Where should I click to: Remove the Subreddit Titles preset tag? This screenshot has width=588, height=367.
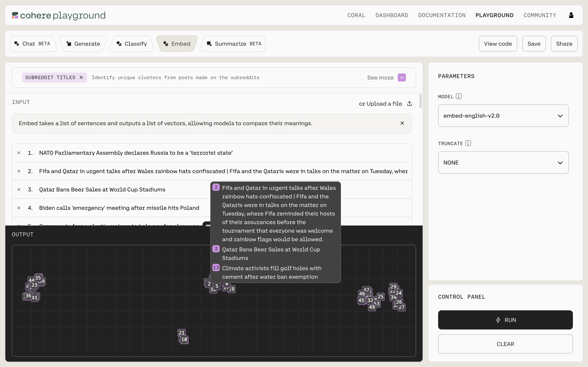click(x=81, y=77)
